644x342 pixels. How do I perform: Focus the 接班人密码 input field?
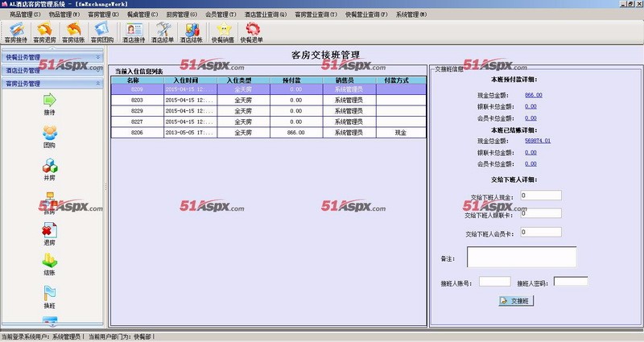coord(571,281)
